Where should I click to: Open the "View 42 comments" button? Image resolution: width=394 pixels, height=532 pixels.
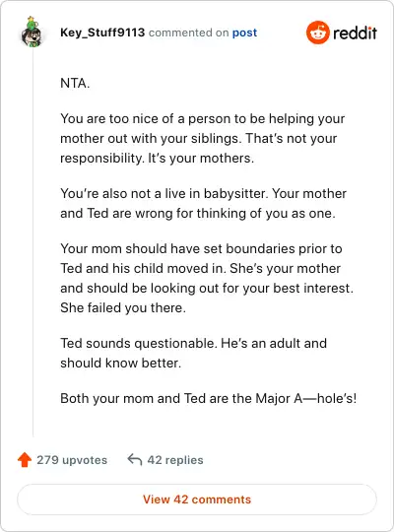coord(197,499)
